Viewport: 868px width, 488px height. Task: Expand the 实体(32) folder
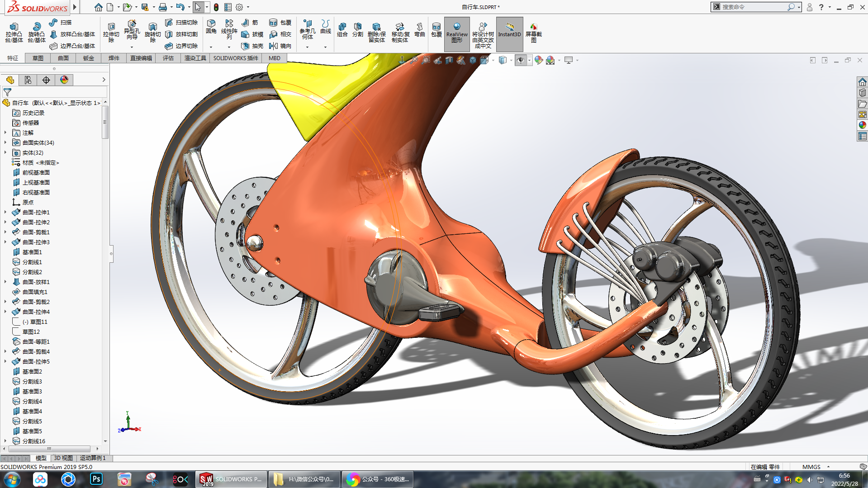[x=5, y=153]
